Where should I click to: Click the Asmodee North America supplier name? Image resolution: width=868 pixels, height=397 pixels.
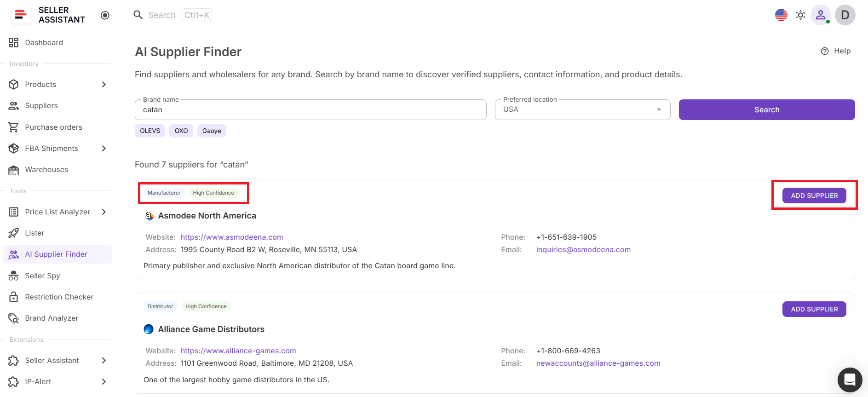pyautogui.click(x=207, y=216)
